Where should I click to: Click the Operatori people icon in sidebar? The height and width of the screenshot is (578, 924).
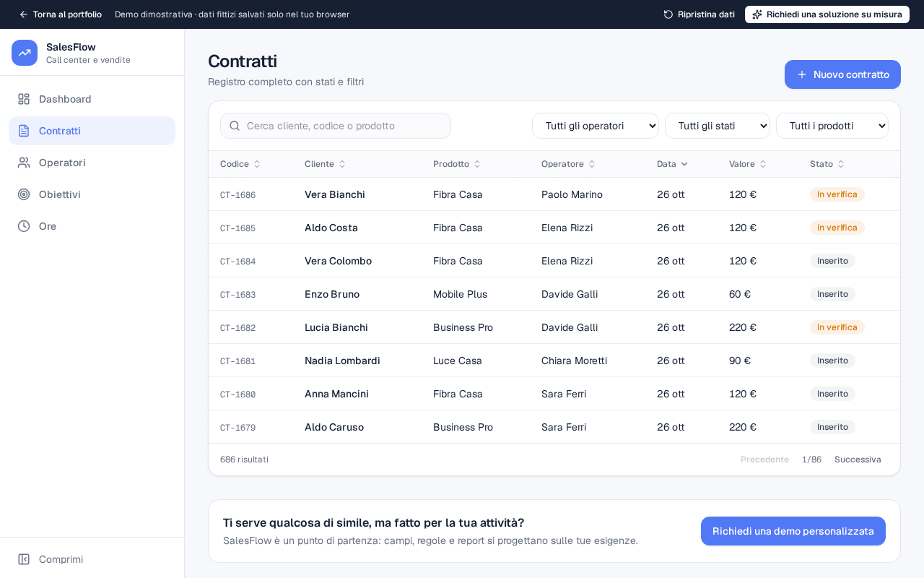[24, 163]
